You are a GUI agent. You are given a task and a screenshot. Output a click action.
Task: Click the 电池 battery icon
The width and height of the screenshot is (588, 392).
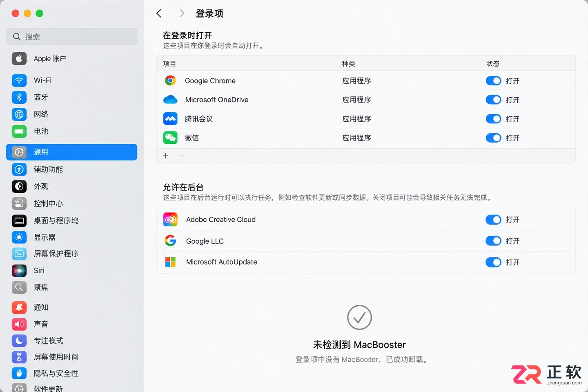click(19, 131)
